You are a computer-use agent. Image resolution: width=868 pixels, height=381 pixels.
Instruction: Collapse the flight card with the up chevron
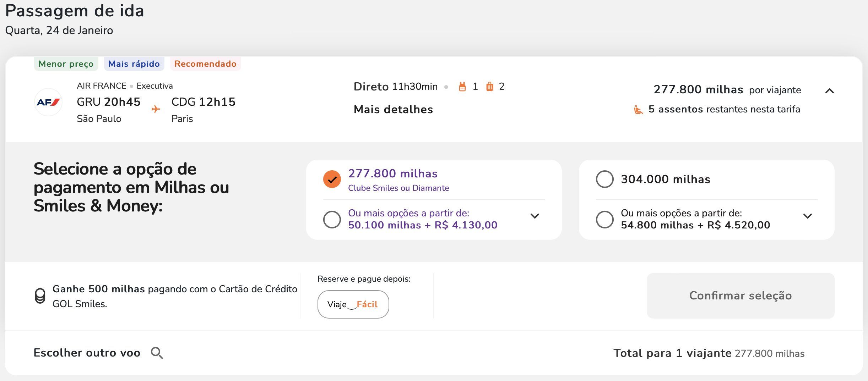(x=829, y=91)
